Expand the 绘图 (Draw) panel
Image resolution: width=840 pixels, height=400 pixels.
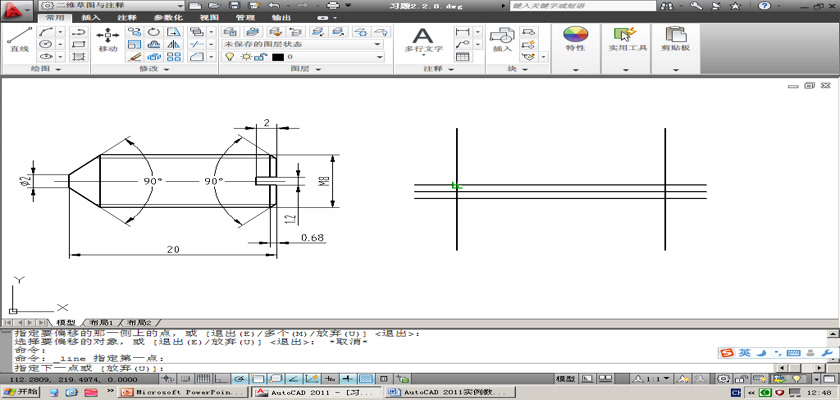(46, 69)
